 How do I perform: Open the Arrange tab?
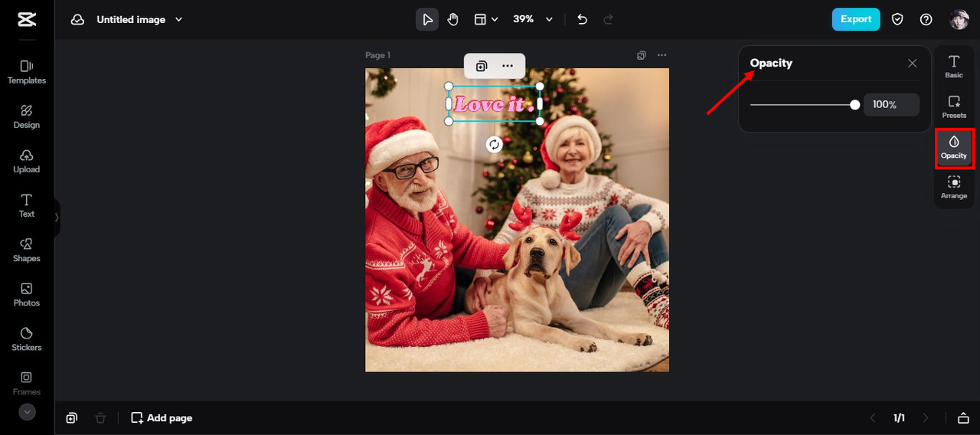point(954,188)
